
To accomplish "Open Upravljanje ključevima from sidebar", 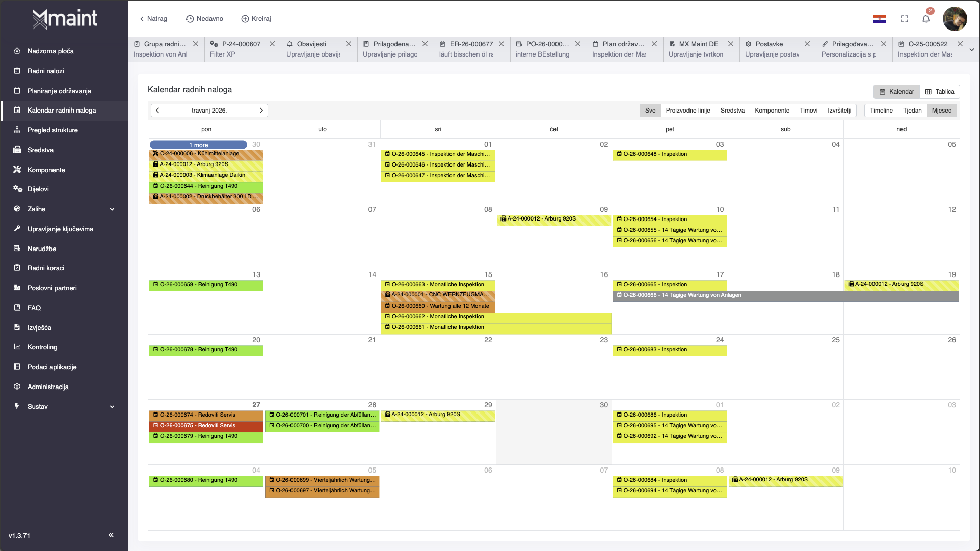I will [x=60, y=229].
